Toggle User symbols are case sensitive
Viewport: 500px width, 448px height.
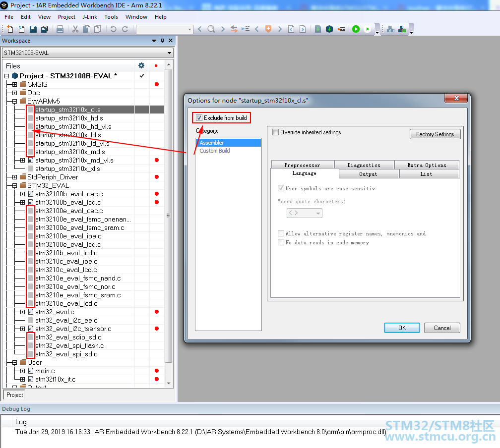coord(281,188)
